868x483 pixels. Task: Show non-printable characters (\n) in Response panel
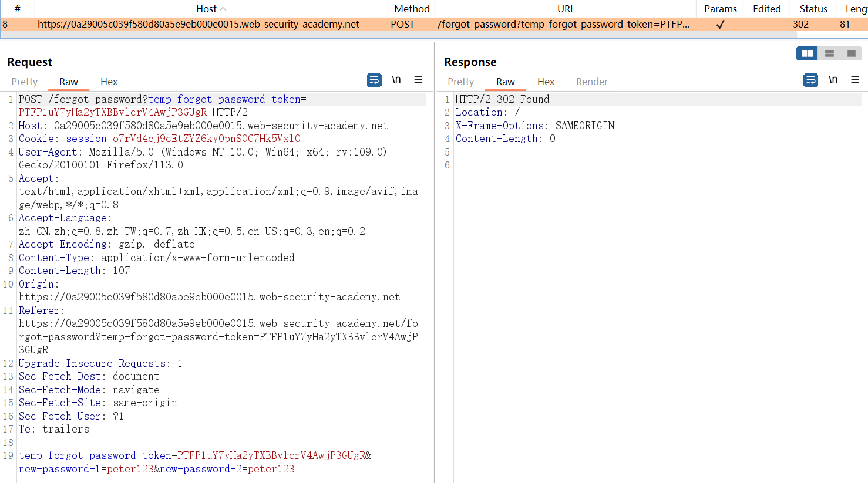click(833, 80)
